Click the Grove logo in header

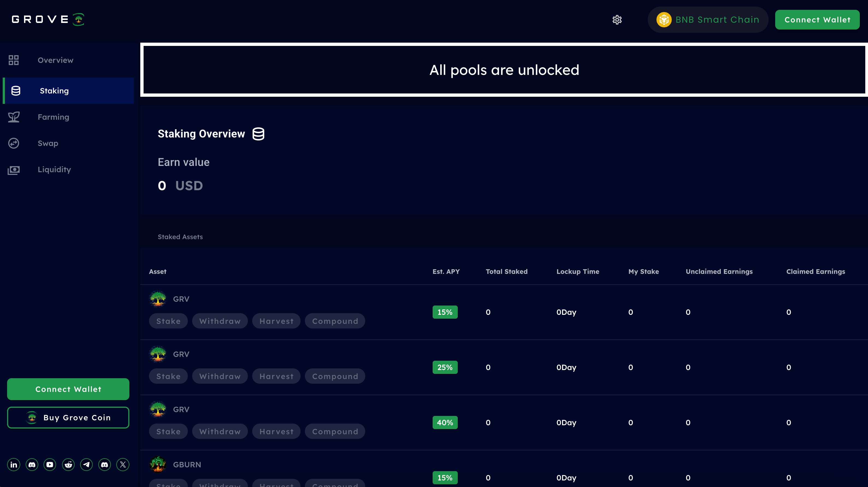[48, 20]
